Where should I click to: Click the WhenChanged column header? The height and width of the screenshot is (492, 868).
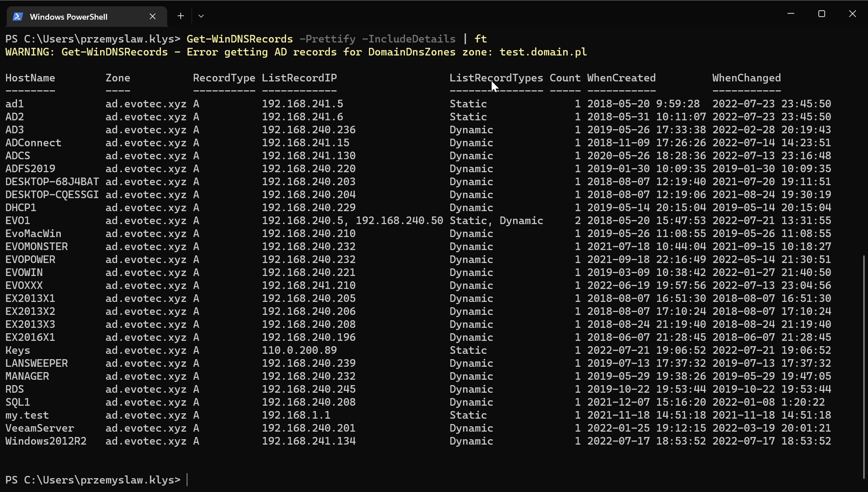[746, 78]
